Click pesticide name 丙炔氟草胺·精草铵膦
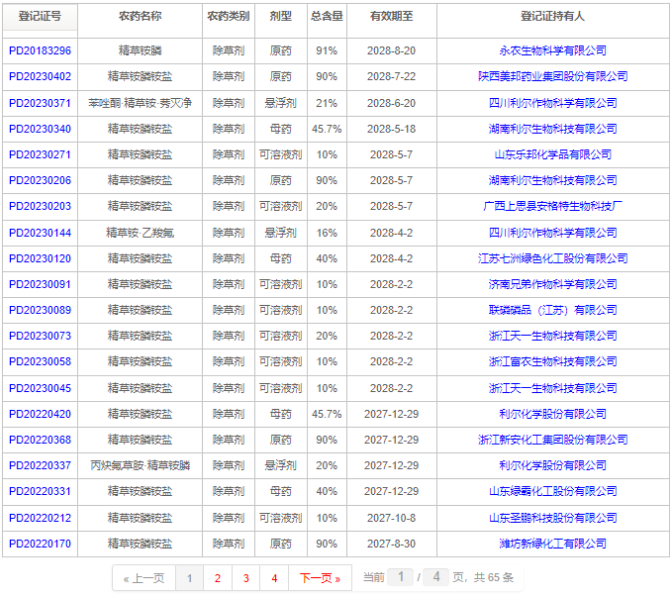671x597 pixels. pyautogui.click(x=140, y=465)
